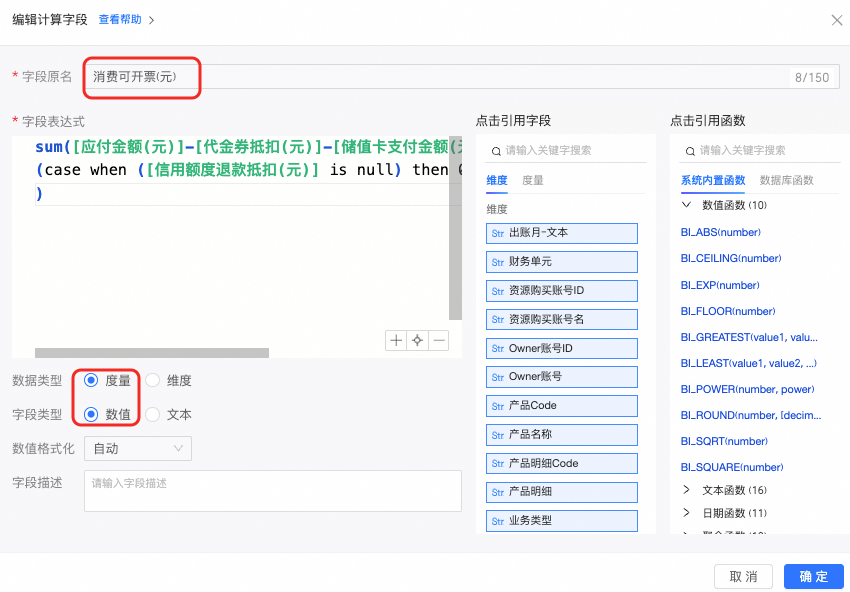The height and width of the screenshot is (592, 850).
Task: Click the expression editor vertical scrollbar
Action: [x=455, y=228]
